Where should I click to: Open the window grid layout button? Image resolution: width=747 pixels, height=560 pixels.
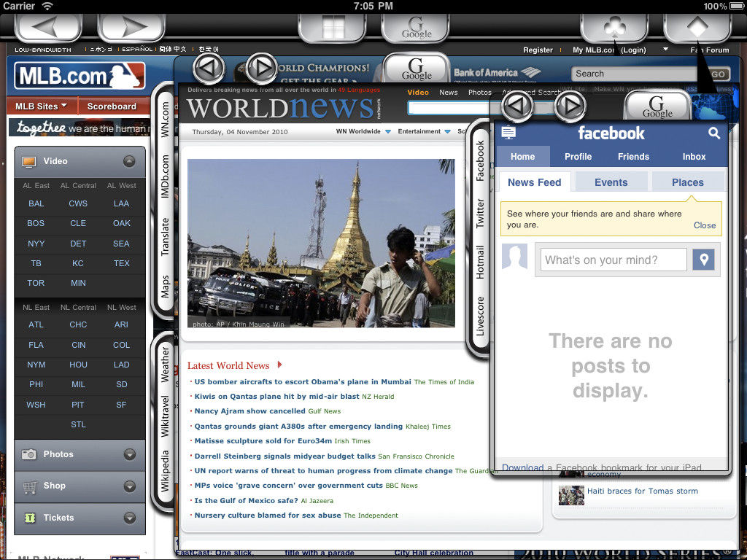point(332,27)
